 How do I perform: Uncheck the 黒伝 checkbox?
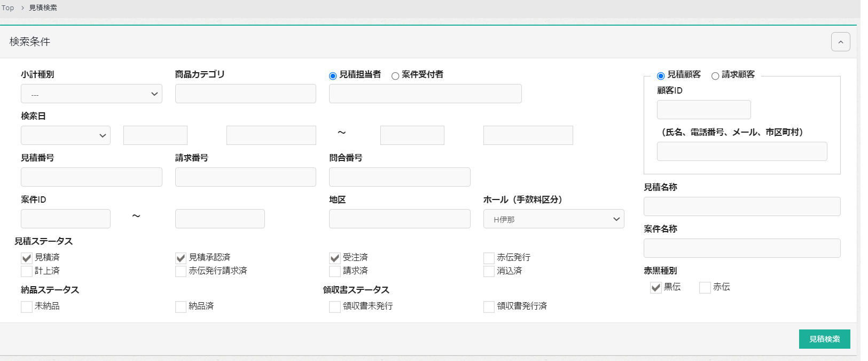656,288
